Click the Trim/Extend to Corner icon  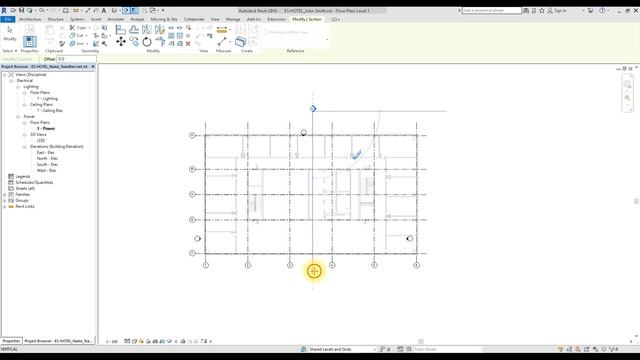click(160, 42)
